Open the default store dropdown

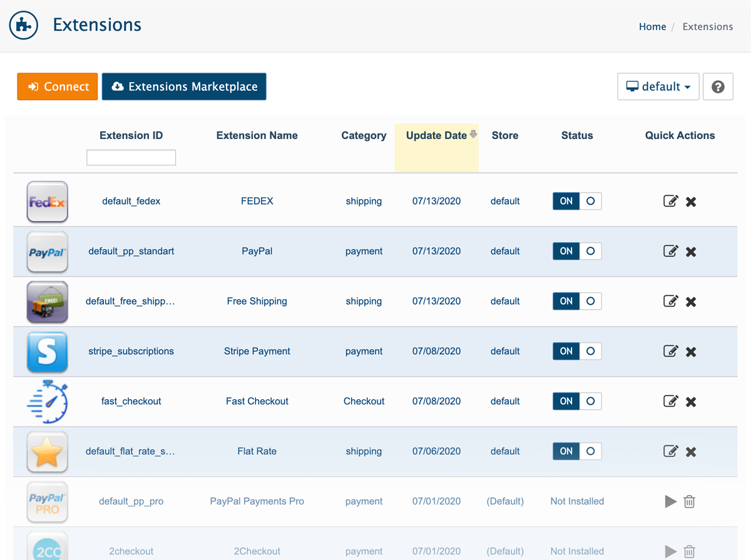tap(658, 87)
